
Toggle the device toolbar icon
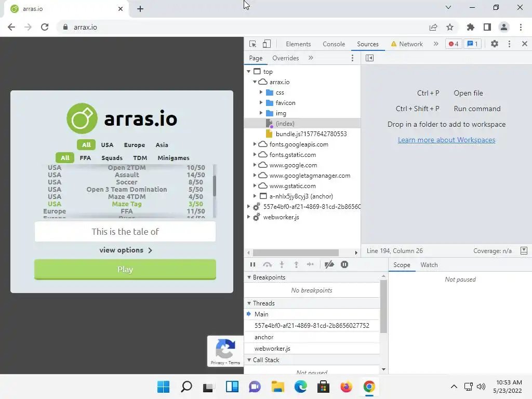[267, 44]
